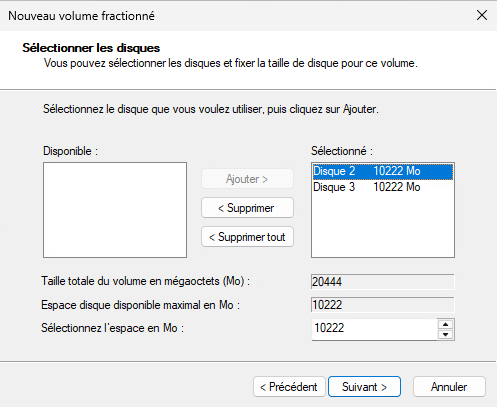
Task: Select Disque 3 in the Sélectionné list
Action: (x=383, y=187)
